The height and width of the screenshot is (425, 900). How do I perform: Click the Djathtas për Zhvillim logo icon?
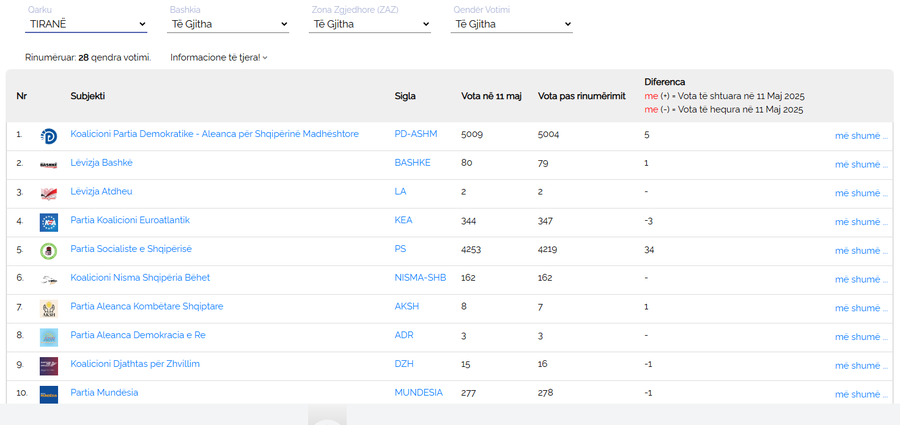click(x=49, y=366)
